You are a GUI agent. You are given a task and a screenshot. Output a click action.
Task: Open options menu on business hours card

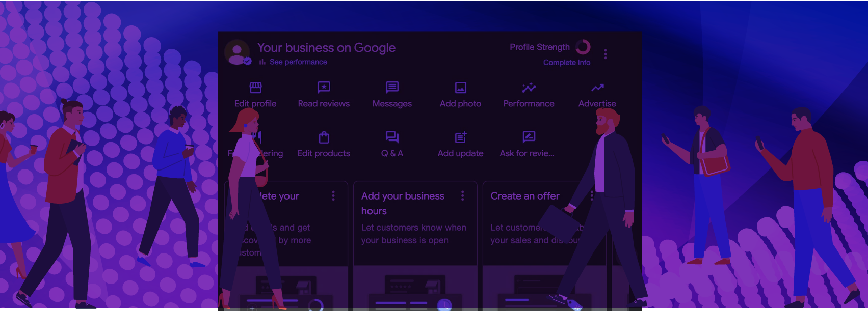pyautogui.click(x=463, y=196)
